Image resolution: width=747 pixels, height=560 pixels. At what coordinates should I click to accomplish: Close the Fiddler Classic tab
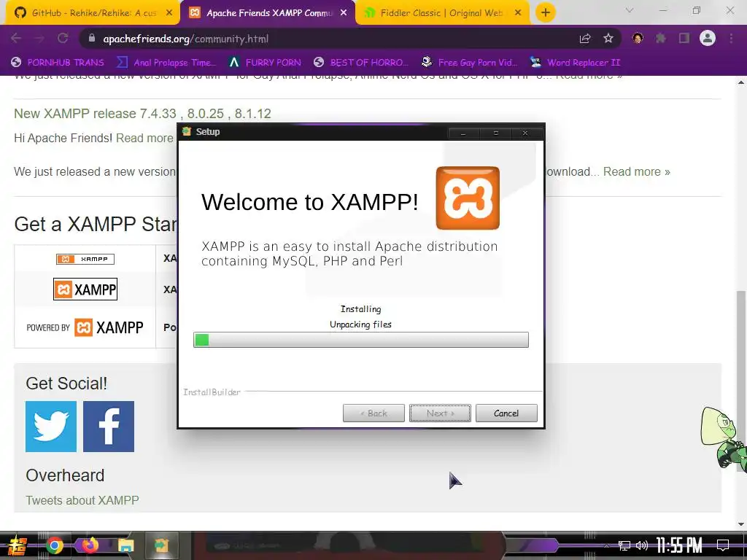tap(519, 13)
